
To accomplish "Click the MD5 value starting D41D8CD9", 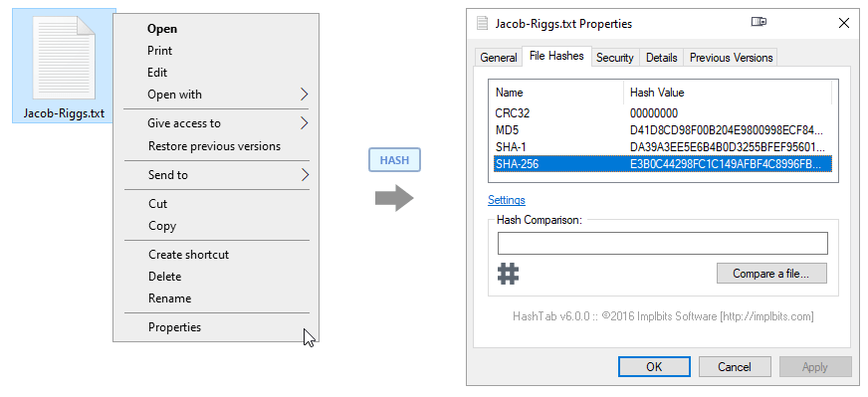I will coord(727,130).
